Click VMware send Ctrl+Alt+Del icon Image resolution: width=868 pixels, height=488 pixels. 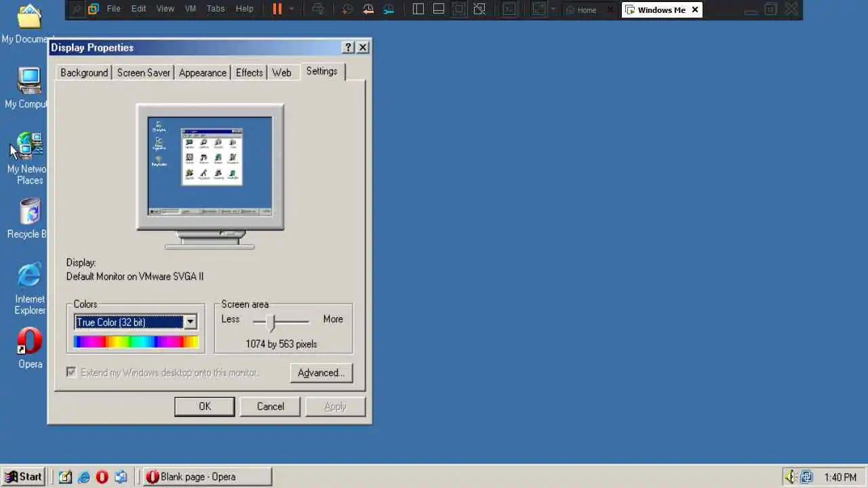[x=318, y=9]
